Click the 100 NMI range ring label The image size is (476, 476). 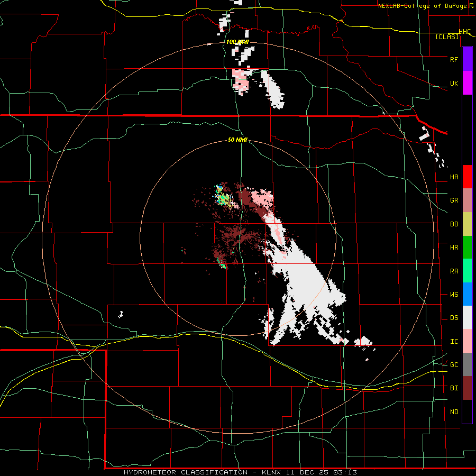[x=237, y=42]
